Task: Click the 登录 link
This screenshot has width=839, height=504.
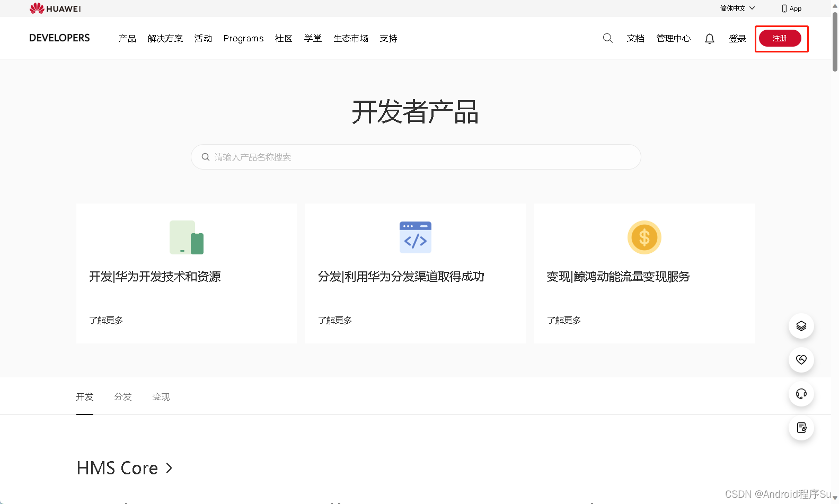Action: pos(737,38)
